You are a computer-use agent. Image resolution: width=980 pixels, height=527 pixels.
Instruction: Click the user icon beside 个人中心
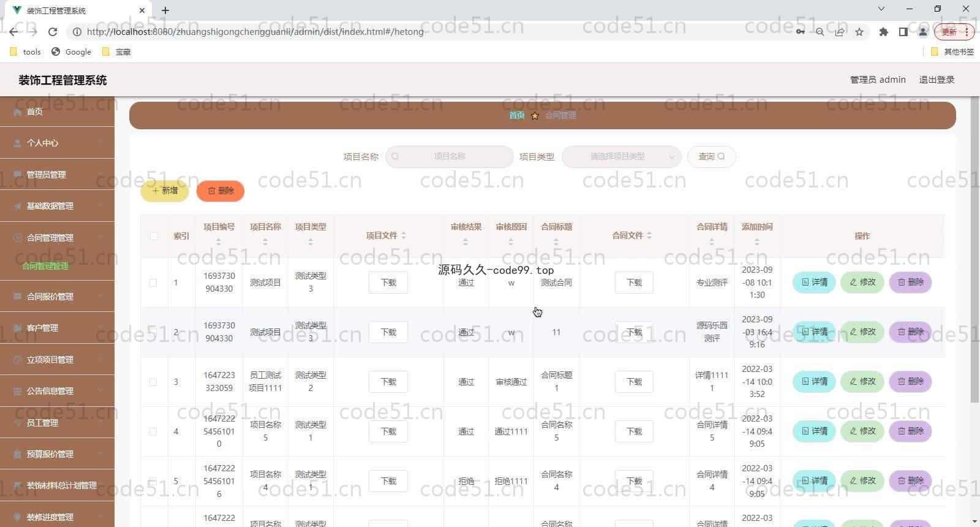(x=17, y=143)
